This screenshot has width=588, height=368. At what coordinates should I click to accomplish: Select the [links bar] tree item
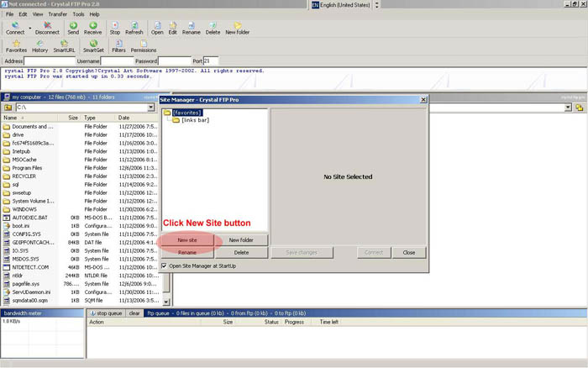coord(196,120)
